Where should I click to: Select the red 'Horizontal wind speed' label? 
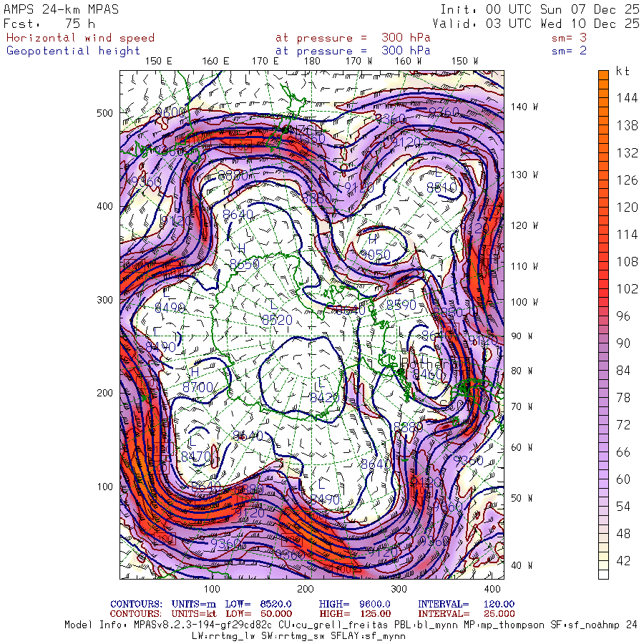(80, 38)
